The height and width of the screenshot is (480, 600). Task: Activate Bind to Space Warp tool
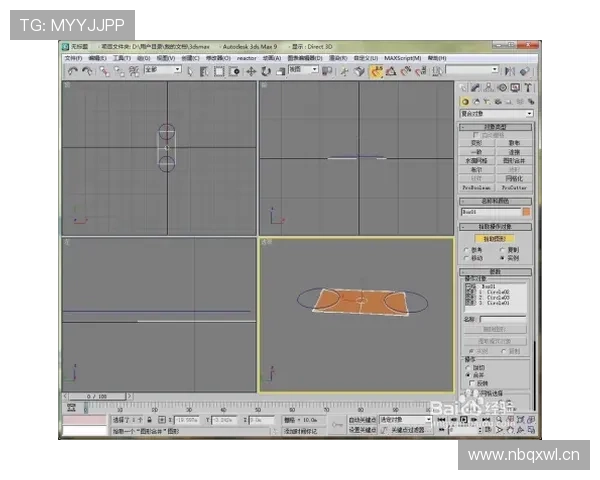point(134,71)
